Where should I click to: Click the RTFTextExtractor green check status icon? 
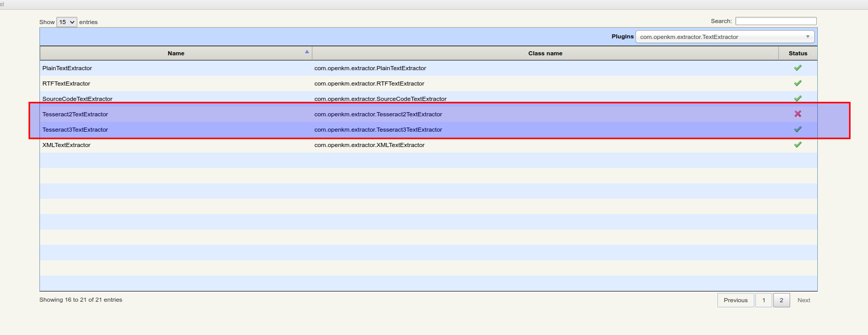[x=797, y=83]
